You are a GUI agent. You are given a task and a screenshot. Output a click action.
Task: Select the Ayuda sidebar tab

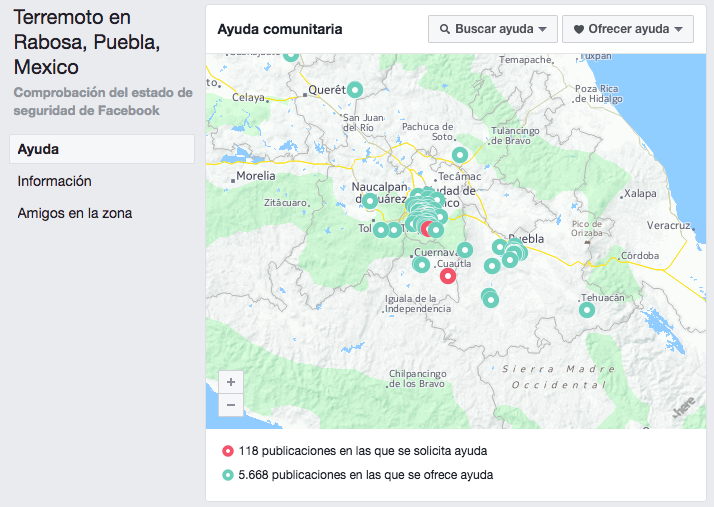tap(102, 149)
